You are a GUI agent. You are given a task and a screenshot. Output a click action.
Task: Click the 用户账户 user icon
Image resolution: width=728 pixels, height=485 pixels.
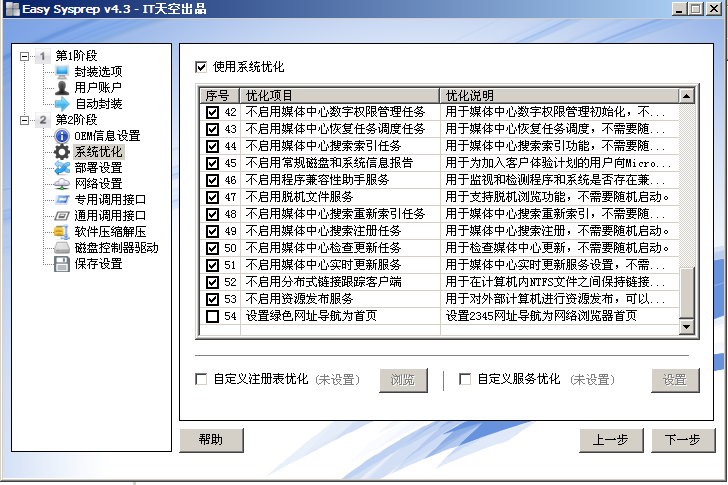(x=62, y=88)
